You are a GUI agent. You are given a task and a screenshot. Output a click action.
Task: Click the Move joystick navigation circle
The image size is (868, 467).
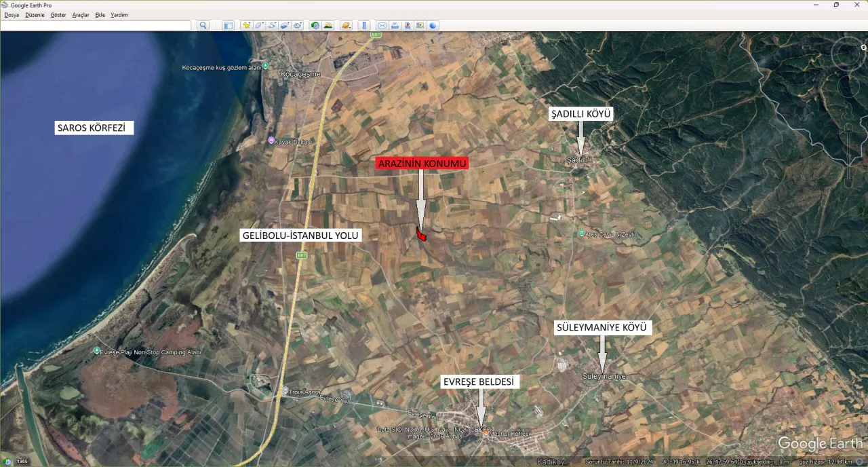tap(848, 86)
